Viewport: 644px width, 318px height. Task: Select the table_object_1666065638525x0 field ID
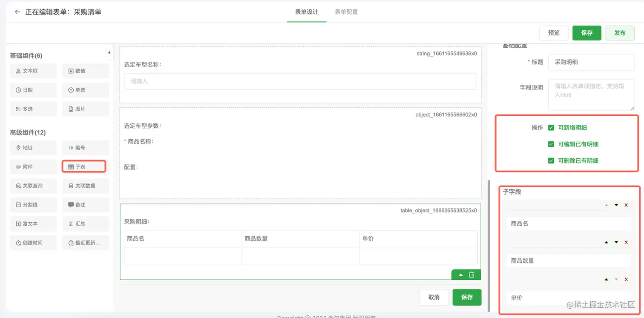click(439, 210)
